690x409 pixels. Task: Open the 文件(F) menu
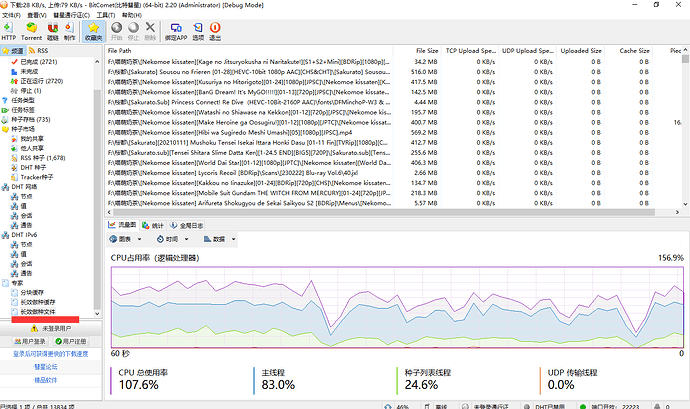(11, 15)
